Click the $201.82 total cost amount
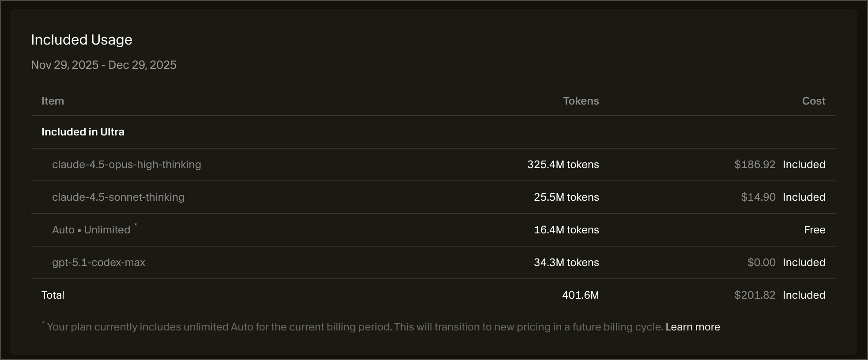Screen dimensions: 868x360 pos(755,295)
